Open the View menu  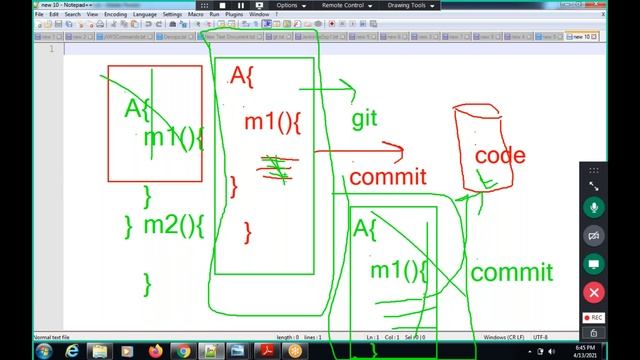(92, 14)
